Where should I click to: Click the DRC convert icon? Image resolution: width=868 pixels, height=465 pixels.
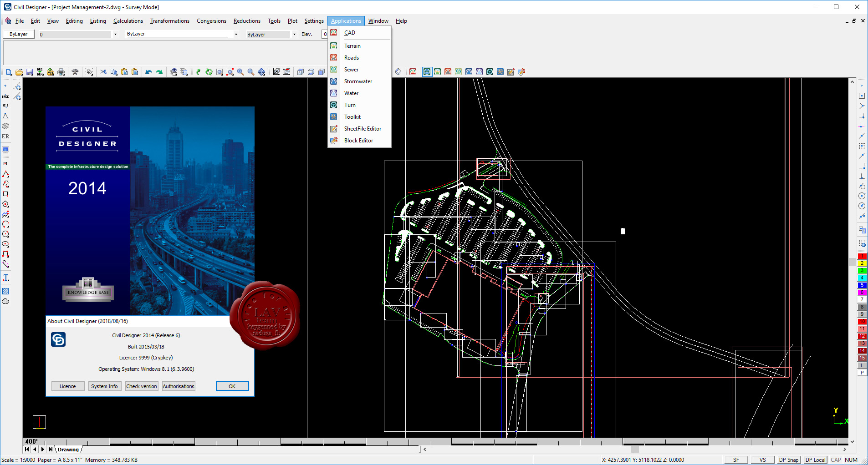pyautogui.click(x=40, y=72)
